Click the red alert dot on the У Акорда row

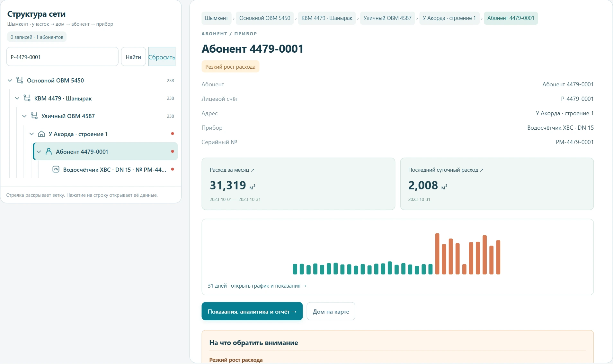tap(173, 134)
